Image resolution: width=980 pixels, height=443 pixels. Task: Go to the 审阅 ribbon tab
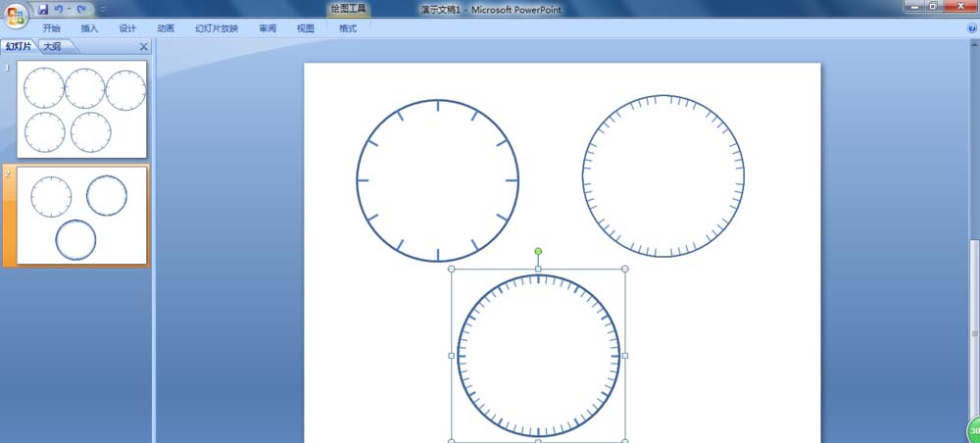[x=268, y=28]
